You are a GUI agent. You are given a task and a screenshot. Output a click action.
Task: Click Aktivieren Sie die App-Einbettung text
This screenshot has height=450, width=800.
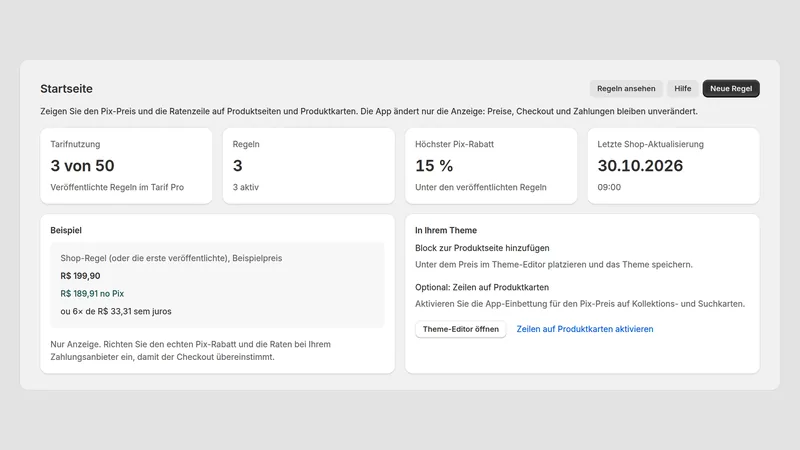coord(580,304)
